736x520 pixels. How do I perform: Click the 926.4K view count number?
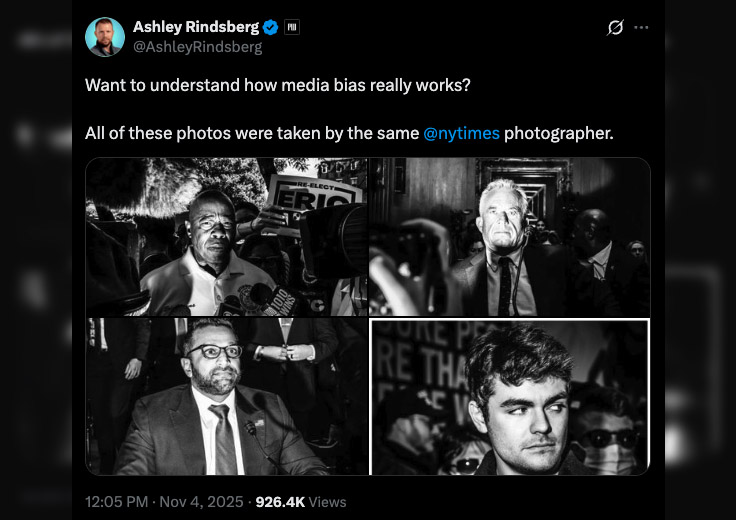(280, 501)
